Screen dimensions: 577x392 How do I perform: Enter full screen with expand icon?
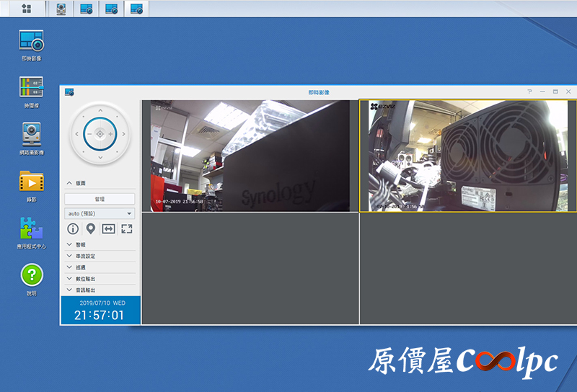click(x=127, y=228)
